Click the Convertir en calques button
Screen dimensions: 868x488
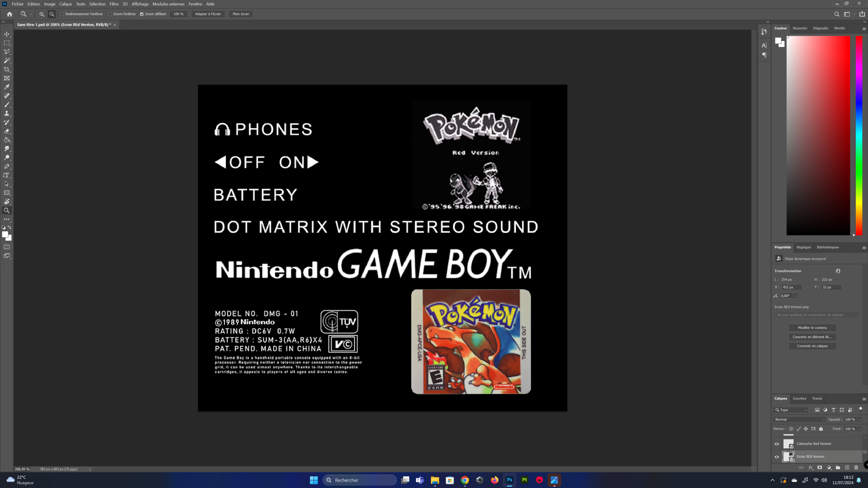(812, 346)
